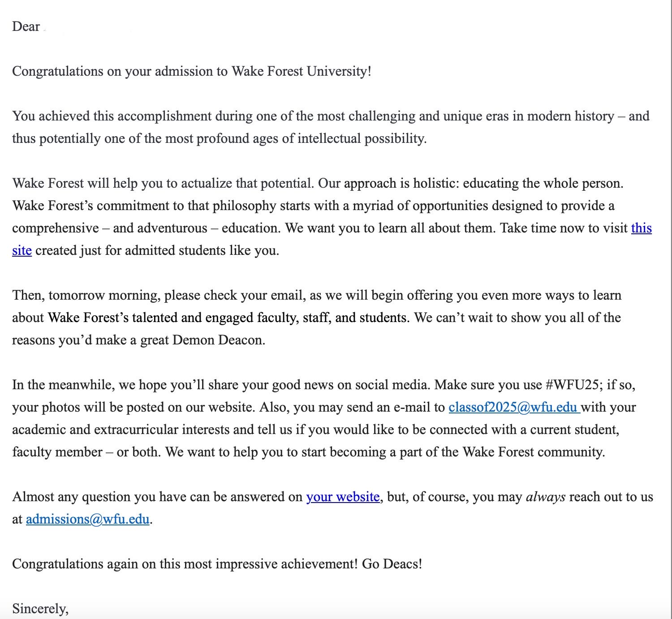Open the classof2025@wfu.edu email link
The image size is (672, 619).
(x=513, y=408)
